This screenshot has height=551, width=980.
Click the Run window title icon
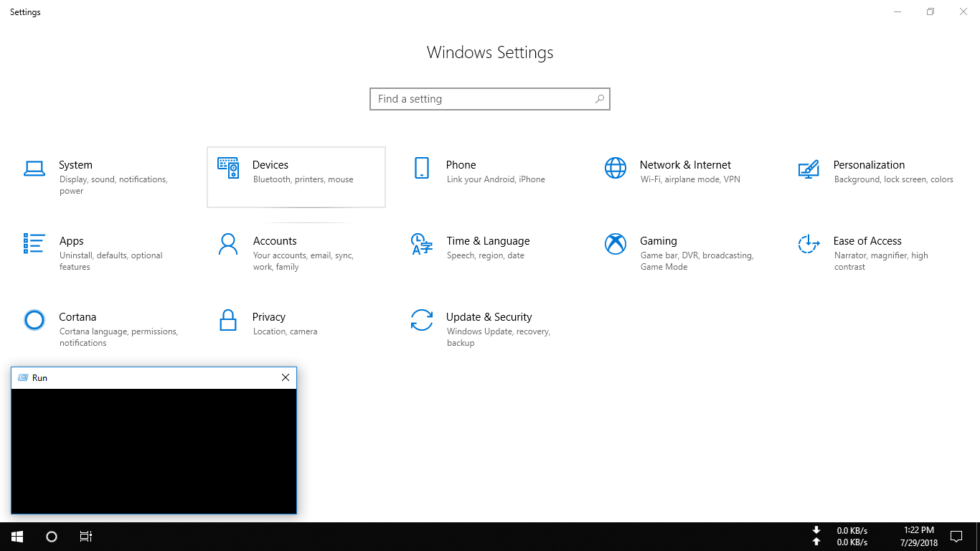pos(23,377)
